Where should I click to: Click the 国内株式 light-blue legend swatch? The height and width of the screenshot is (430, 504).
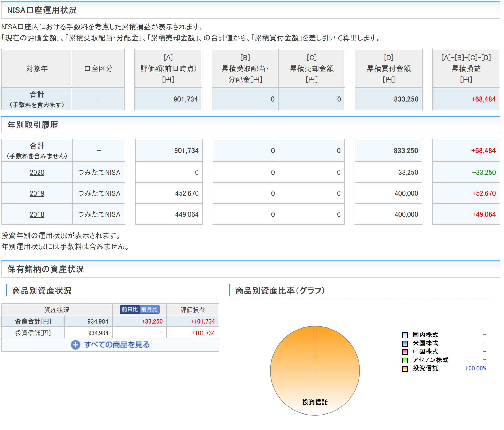tap(405, 335)
